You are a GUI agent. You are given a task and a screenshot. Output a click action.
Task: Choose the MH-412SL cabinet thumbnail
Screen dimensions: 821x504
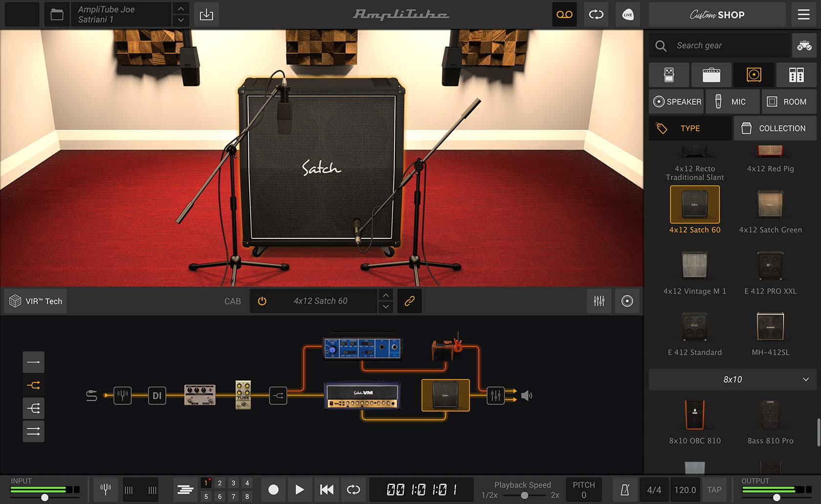pos(770,326)
